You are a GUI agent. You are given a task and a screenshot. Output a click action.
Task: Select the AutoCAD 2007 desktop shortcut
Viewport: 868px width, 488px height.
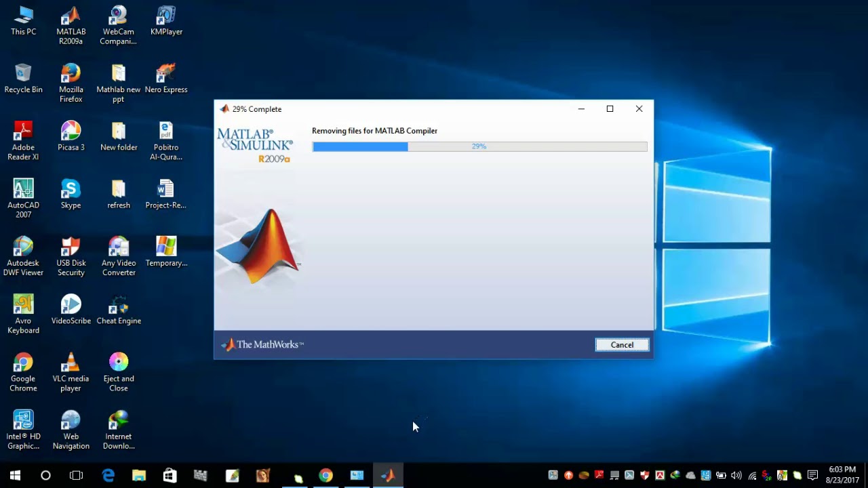[x=23, y=199]
